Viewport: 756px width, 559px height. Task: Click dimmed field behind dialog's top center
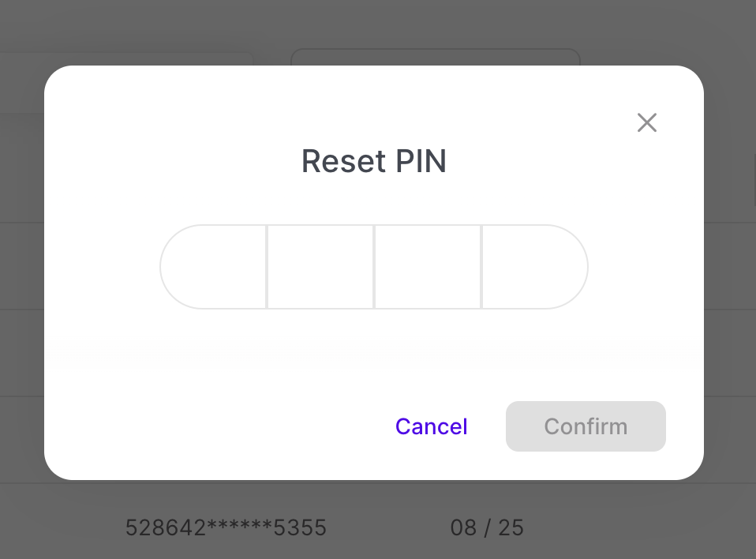tap(435, 57)
